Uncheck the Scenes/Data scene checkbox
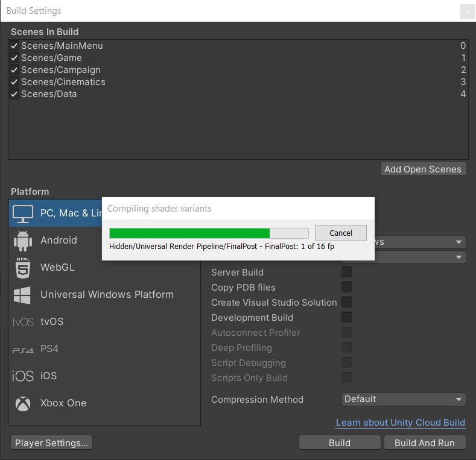 pos(14,94)
